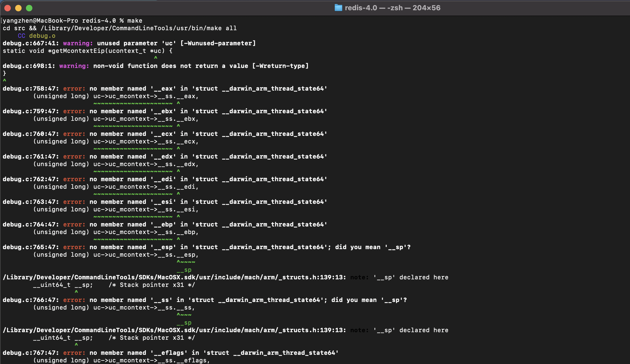Click code line ending '__ss.__eflags,'
The height and width of the screenshot is (364, 630).
(x=121, y=360)
